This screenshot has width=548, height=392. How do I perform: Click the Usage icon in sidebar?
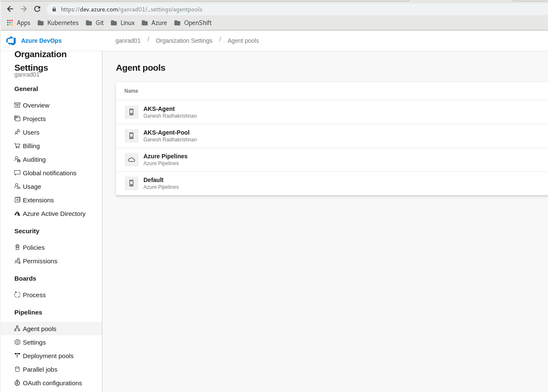click(x=17, y=186)
